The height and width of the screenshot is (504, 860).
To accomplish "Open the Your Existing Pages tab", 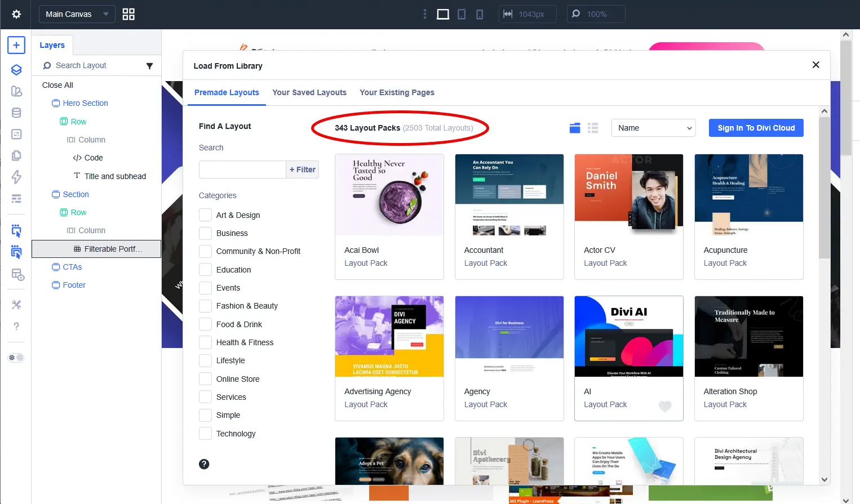I will 397,92.
